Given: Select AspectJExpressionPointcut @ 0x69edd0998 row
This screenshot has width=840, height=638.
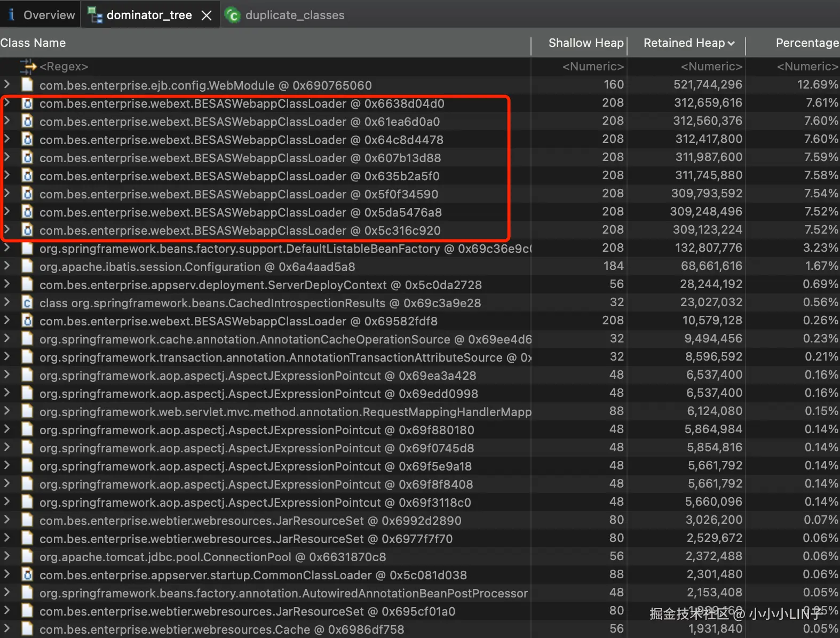Looking at the screenshot, I should click(420, 394).
